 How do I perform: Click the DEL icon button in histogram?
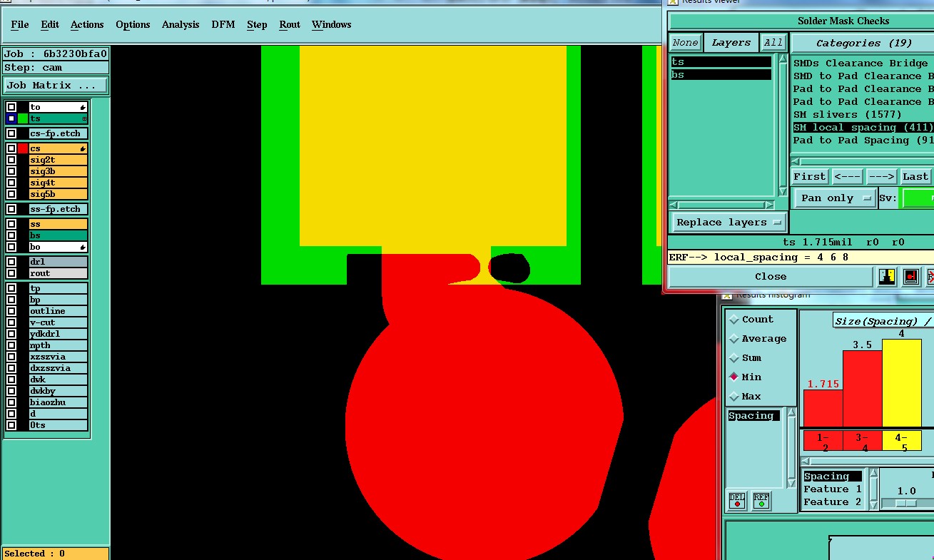[737, 501]
